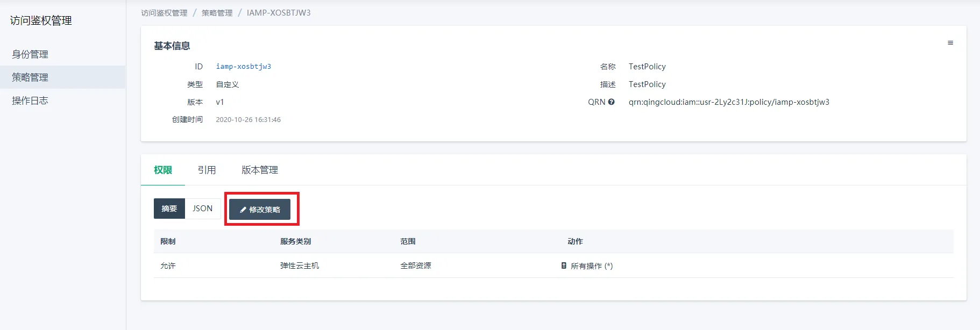Open the basic info panel menu icon
This screenshot has height=330, width=980.
click(x=950, y=42)
